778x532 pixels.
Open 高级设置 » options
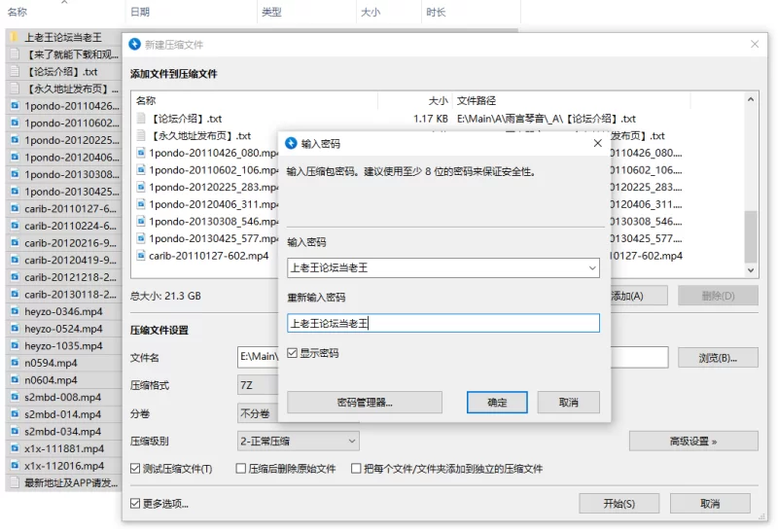pos(693,442)
